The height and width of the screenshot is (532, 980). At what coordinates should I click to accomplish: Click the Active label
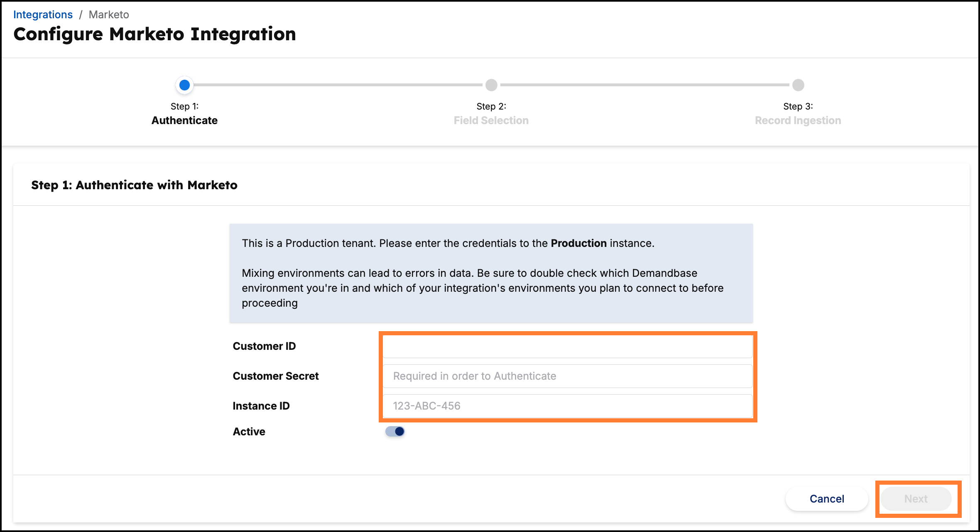[249, 432]
